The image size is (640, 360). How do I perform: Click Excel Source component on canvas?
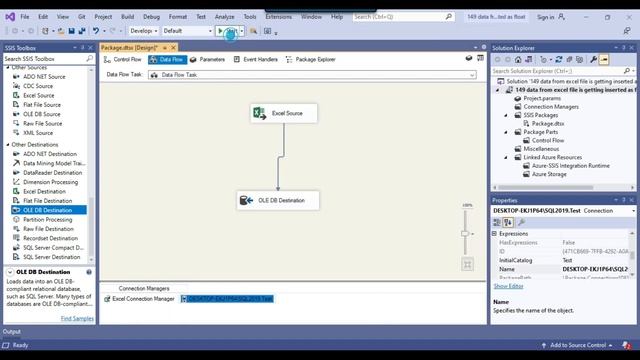284,113
